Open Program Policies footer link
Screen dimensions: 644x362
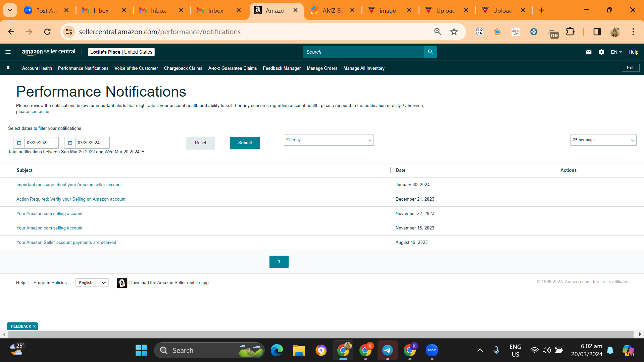pyautogui.click(x=50, y=283)
